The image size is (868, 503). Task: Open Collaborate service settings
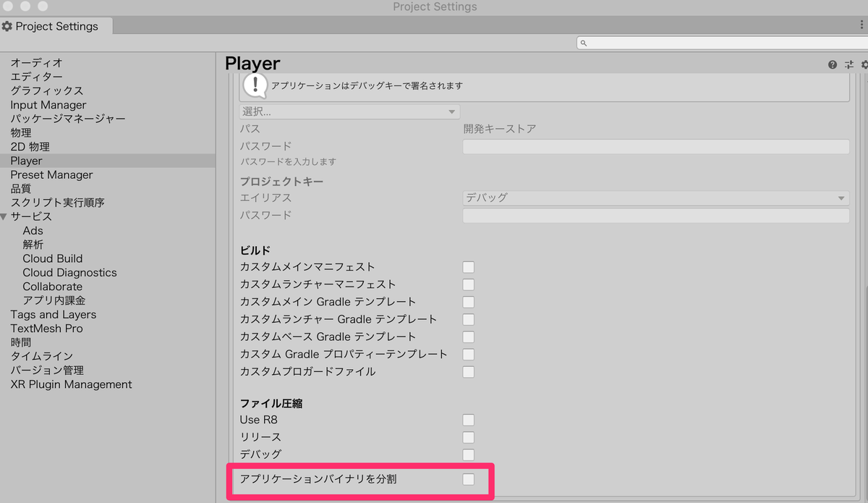53,287
